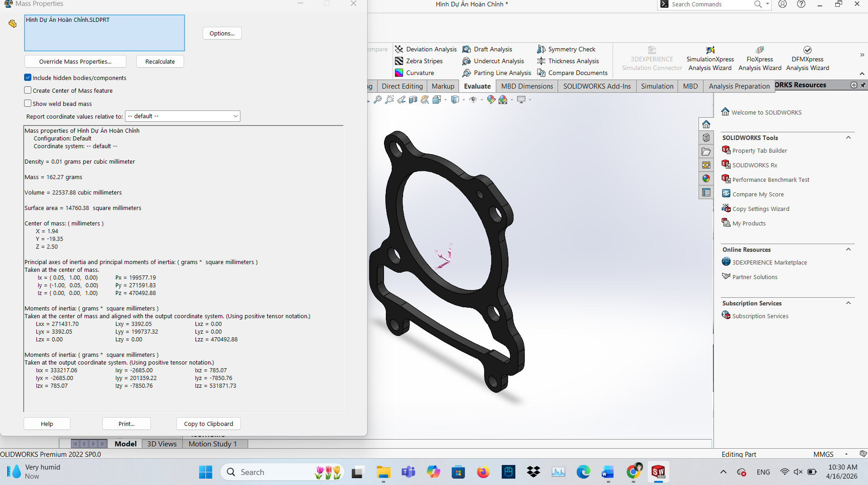Switch to the Markup tab

(x=443, y=86)
